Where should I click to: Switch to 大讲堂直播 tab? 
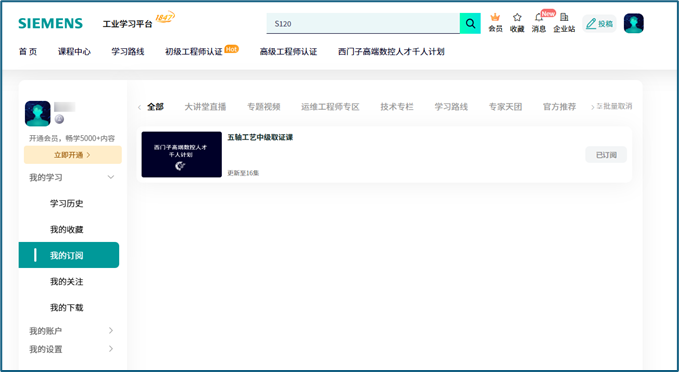click(205, 107)
